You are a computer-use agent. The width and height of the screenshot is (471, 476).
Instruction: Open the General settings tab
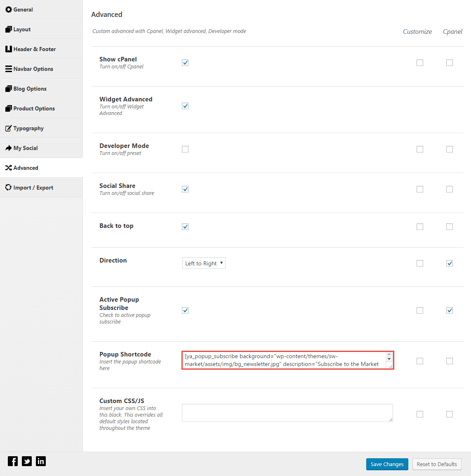(41, 10)
